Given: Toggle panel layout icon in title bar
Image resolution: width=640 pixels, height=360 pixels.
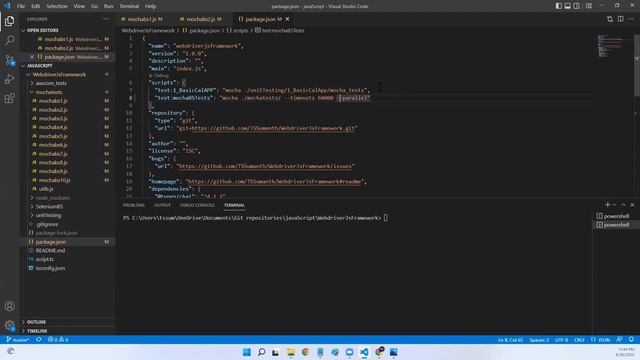Looking at the screenshot, I should point(567,6).
